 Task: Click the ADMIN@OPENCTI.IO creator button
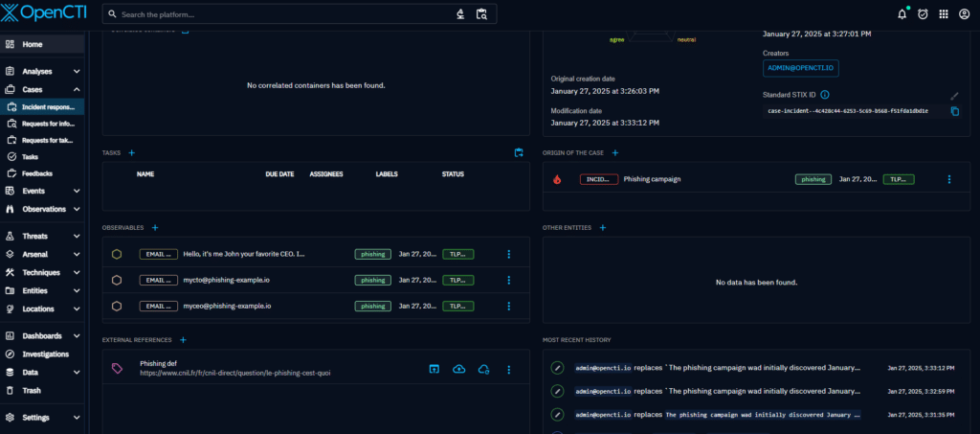(x=800, y=68)
